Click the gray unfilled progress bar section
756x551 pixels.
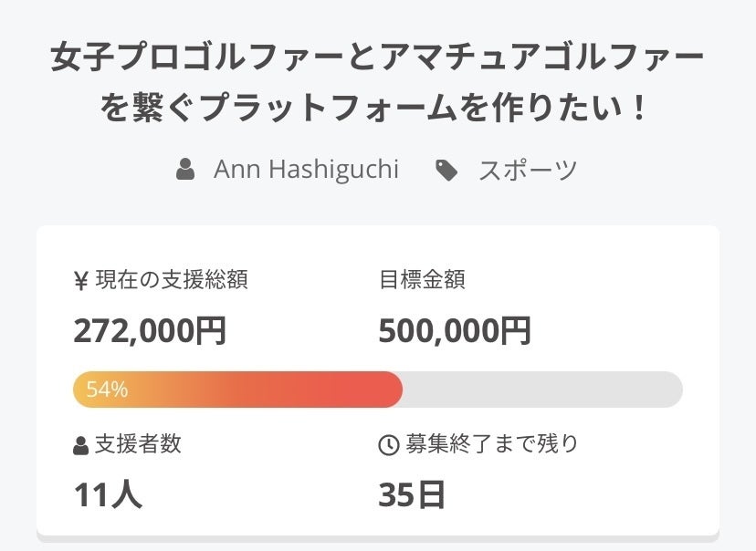click(542, 390)
